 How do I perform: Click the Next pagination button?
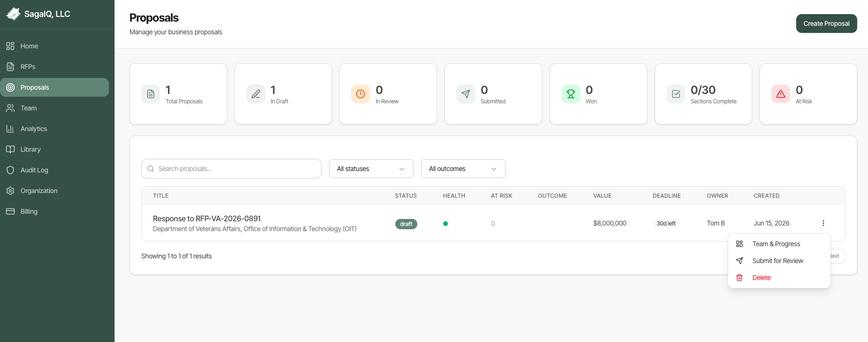click(838, 256)
